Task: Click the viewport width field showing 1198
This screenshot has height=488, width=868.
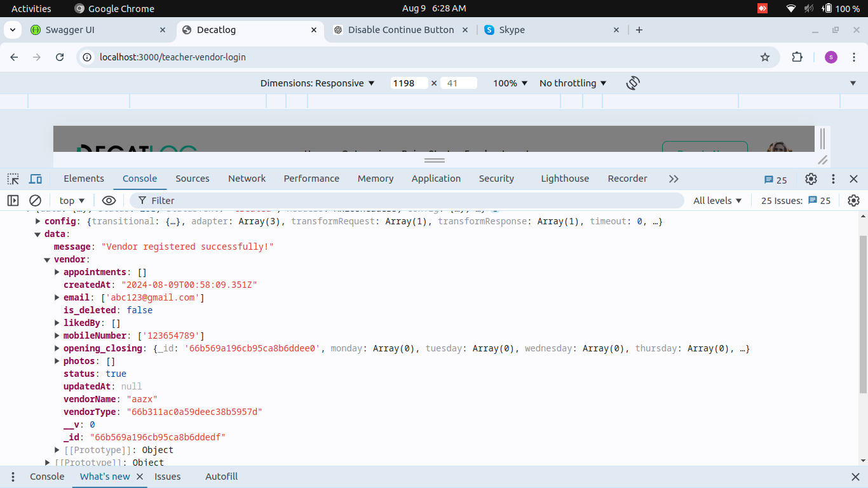Action: (409, 83)
